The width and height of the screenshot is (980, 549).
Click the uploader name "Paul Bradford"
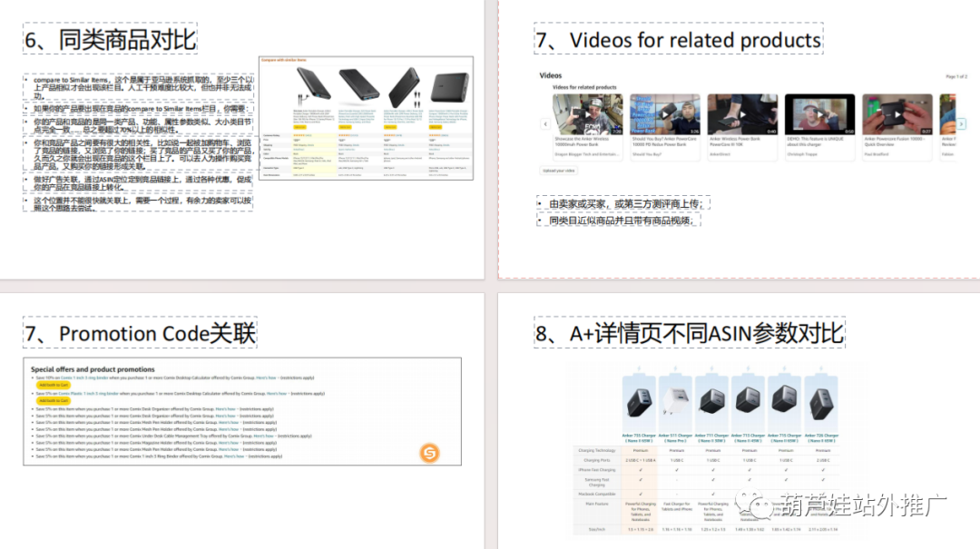(x=877, y=154)
